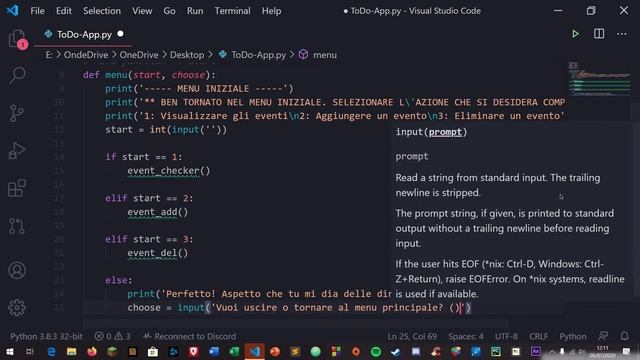This screenshot has height=360, width=640.
Task: Open After Effects on the taskbar
Action: click(x=536, y=351)
